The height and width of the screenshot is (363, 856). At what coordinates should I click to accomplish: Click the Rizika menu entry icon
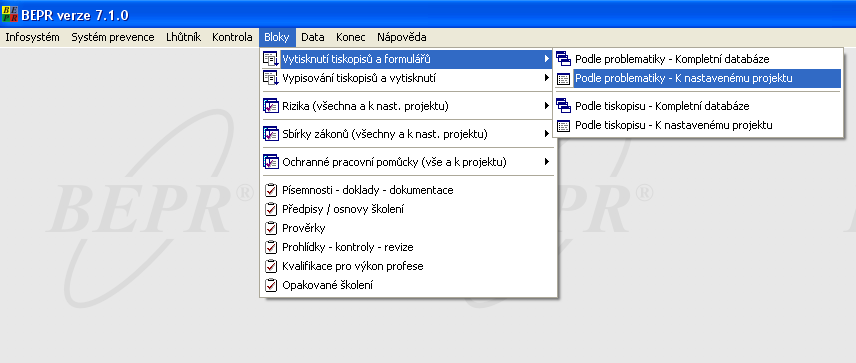click(x=271, y=106)
